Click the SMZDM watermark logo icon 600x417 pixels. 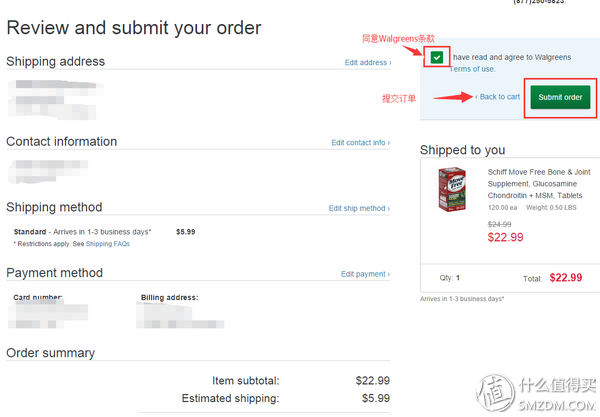pos(496,393)
